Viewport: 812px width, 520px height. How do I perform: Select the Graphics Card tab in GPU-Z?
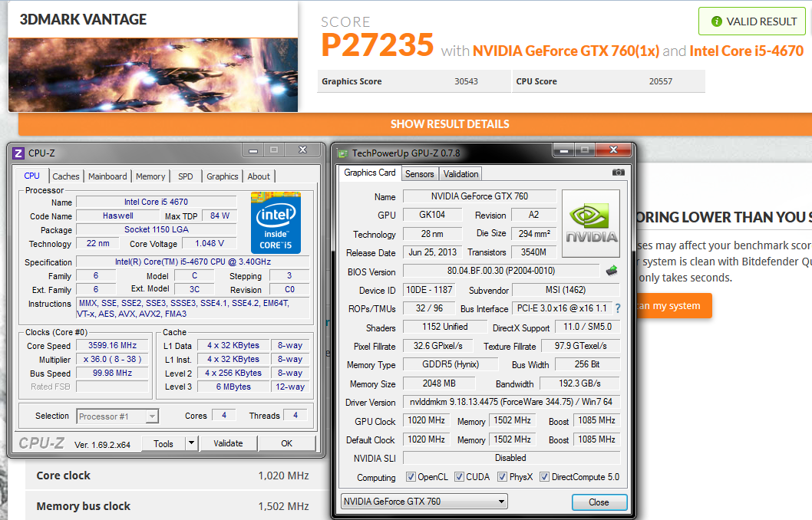click(x=370, y=173)
